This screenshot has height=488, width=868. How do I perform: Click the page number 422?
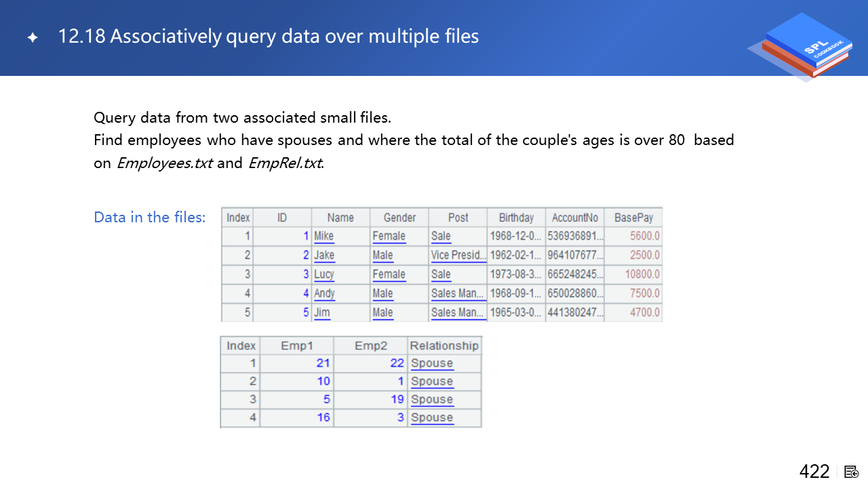pos(814,472)
